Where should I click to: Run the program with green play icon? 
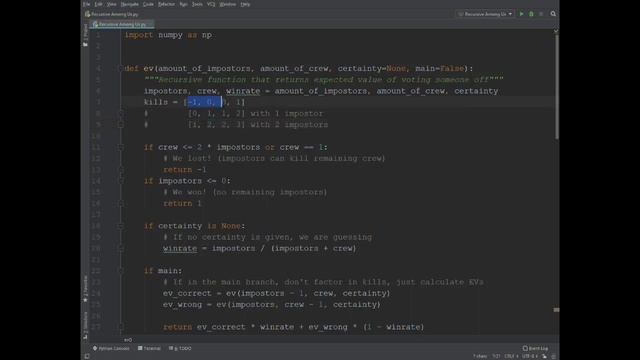pos(521,14)
